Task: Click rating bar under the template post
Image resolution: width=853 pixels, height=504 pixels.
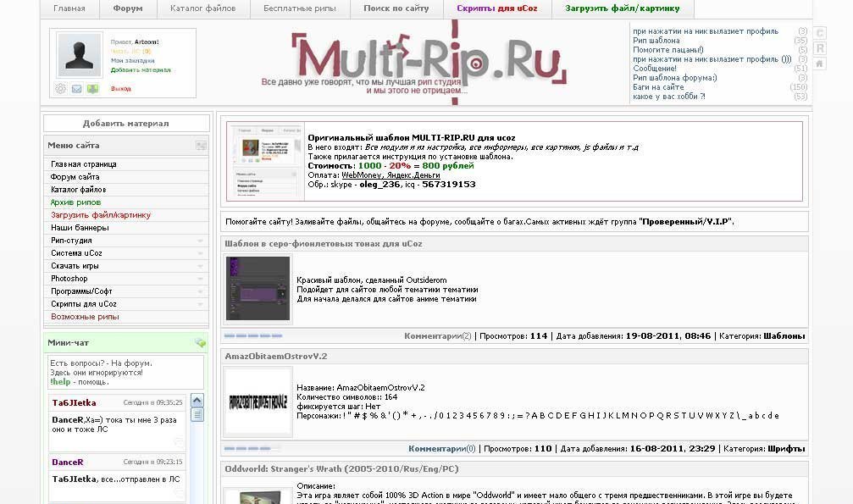Action: [x=253, y=335]
